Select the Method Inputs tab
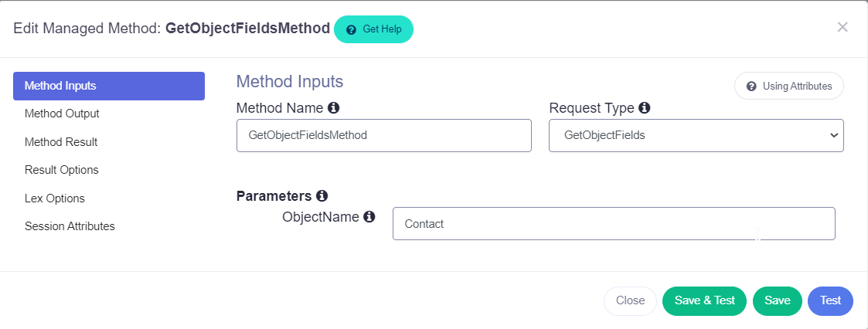The height and width of the screenshot is (329, 868). (109, 86)
